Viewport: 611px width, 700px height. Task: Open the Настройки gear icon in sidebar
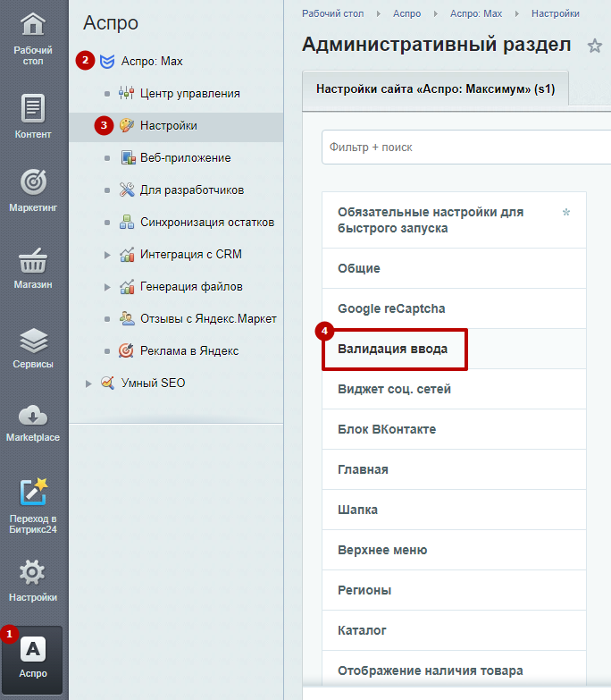point(33,572)
